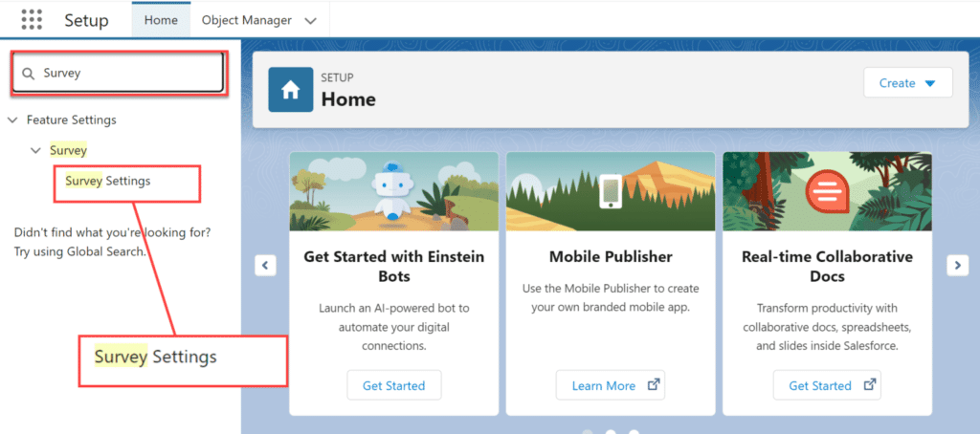This screenshot has height=434, width=980.
Task: Open the Create dropdown menu
Action: coord(907,83)
